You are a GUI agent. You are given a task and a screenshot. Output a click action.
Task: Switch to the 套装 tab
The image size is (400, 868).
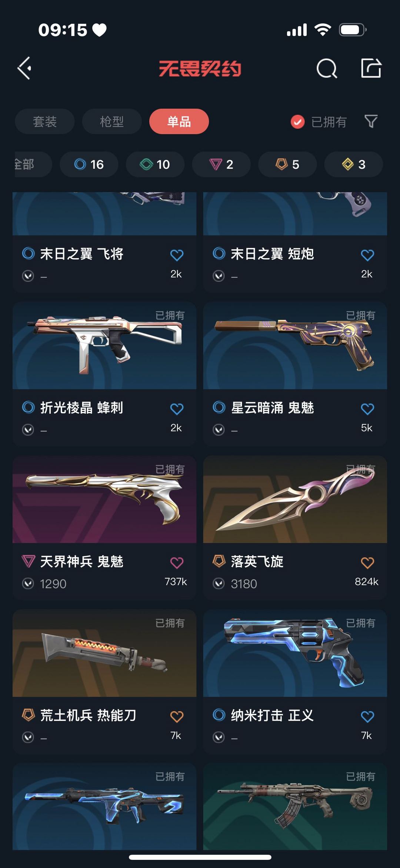[x=45, y=121]
